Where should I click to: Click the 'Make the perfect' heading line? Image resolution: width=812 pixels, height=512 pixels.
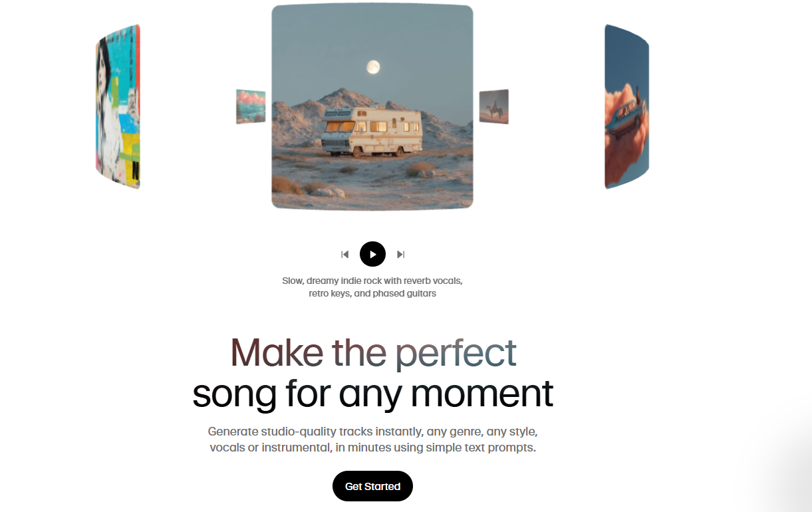pos(374,353)
